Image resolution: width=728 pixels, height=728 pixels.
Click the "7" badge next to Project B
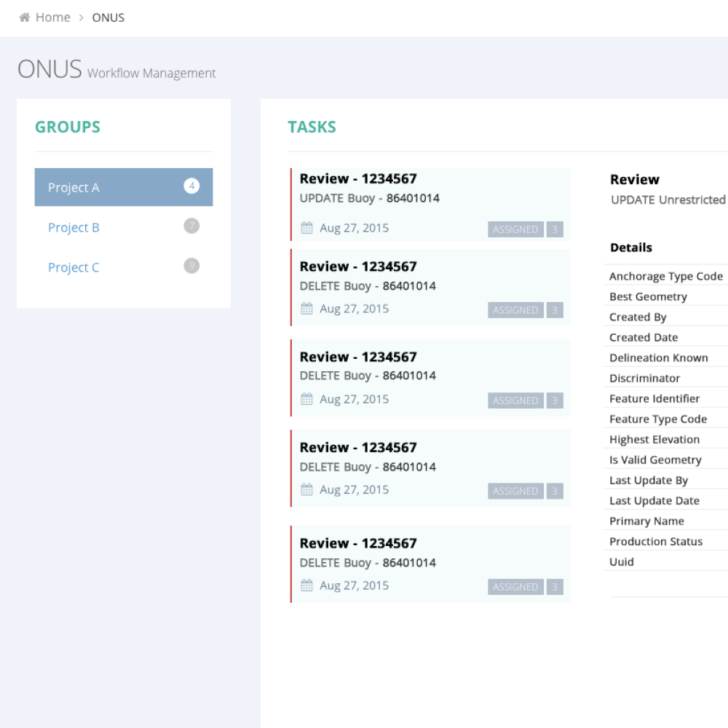[x=191, y=226]
